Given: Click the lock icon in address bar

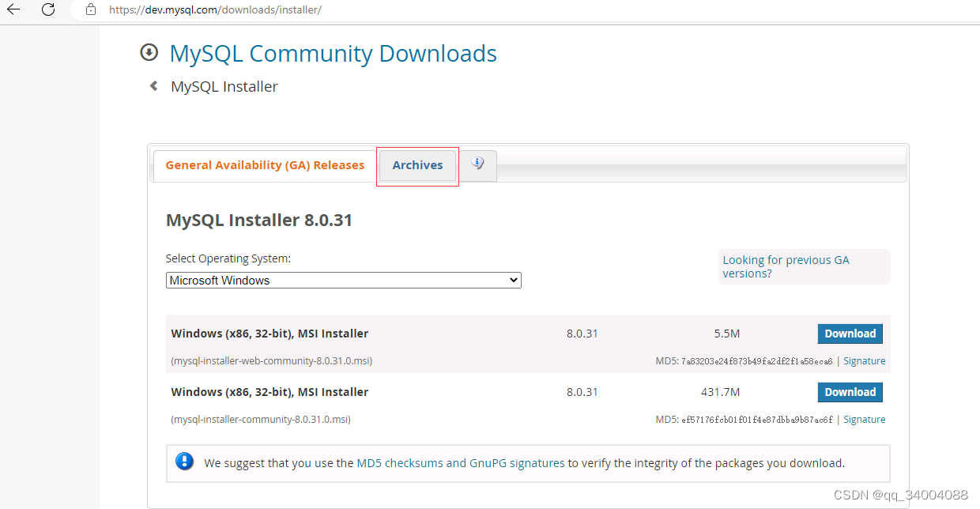Looking at the screenshot, I should (x=91, y=9).
